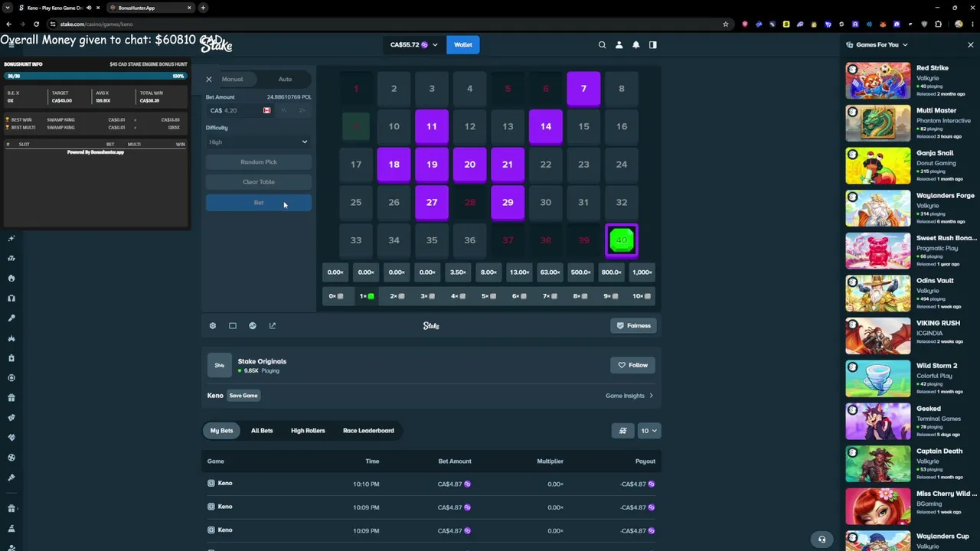Close the bet panel with X
The width and height of the screenshot is (980, 551).
[x=208, y=79]
